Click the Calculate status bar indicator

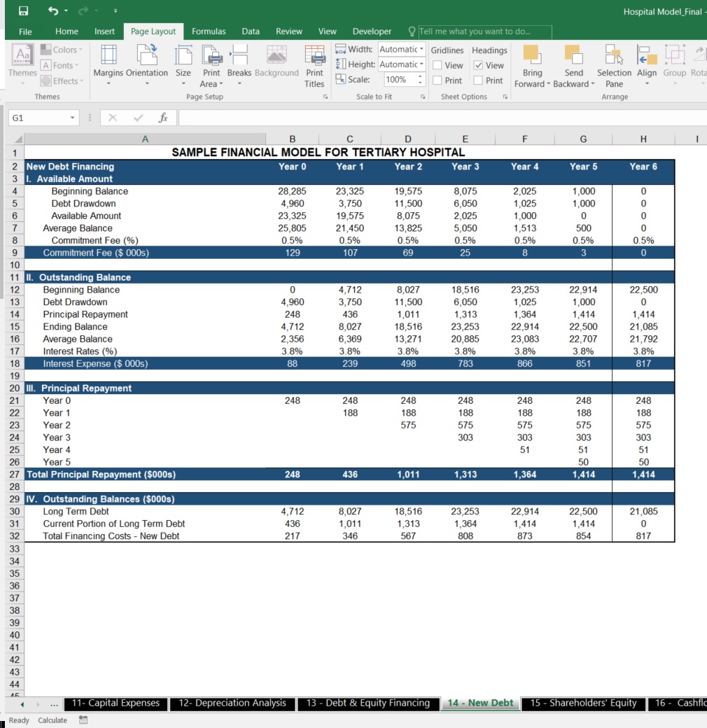[52, 720]
